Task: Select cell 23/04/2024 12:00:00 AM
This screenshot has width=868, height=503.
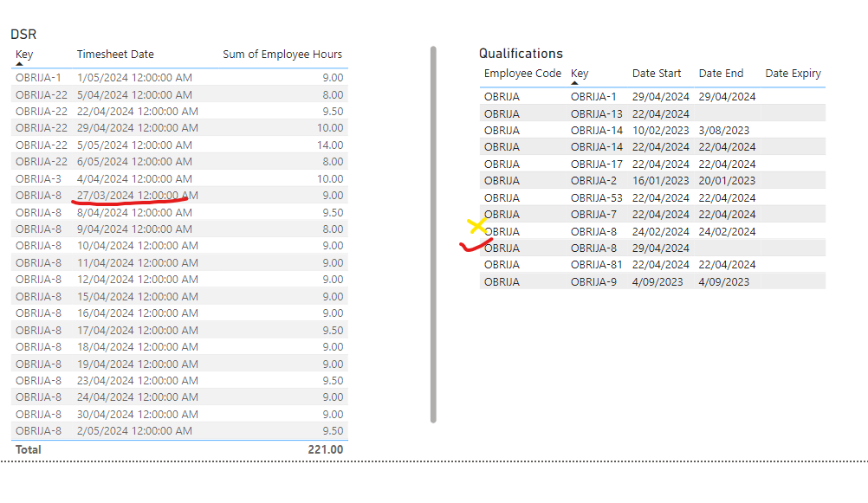Action: pyautogui.click(x=137, y=381)
